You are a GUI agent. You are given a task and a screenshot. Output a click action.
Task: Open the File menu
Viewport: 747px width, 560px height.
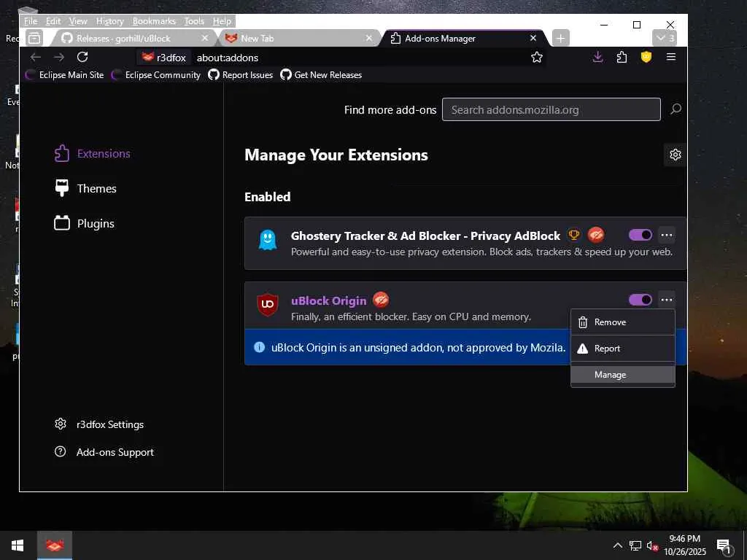31,21
